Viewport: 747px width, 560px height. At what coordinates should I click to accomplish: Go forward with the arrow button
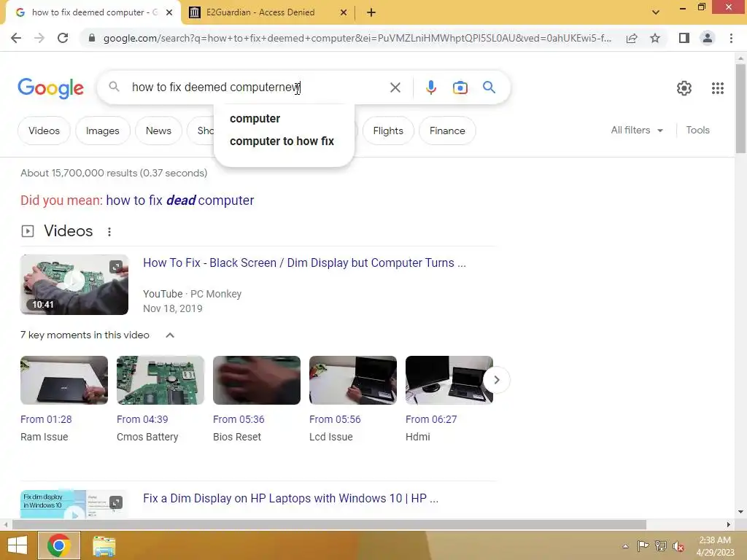(x=39, y=38)
